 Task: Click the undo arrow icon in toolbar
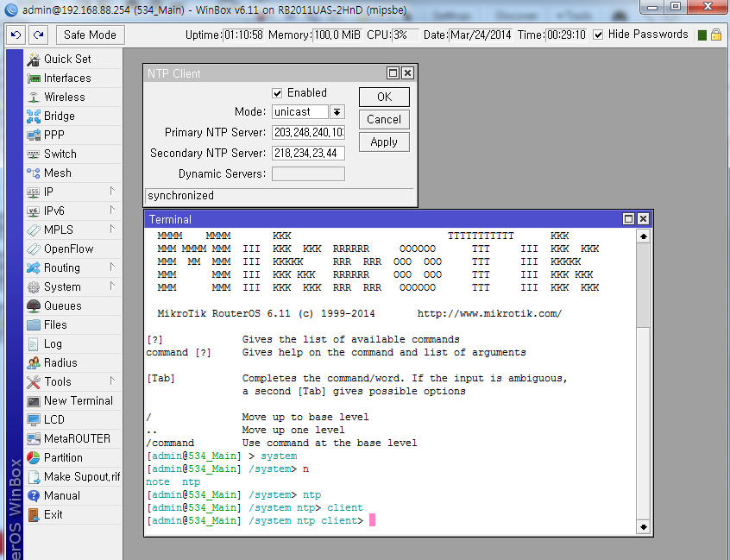click(16, 35)
